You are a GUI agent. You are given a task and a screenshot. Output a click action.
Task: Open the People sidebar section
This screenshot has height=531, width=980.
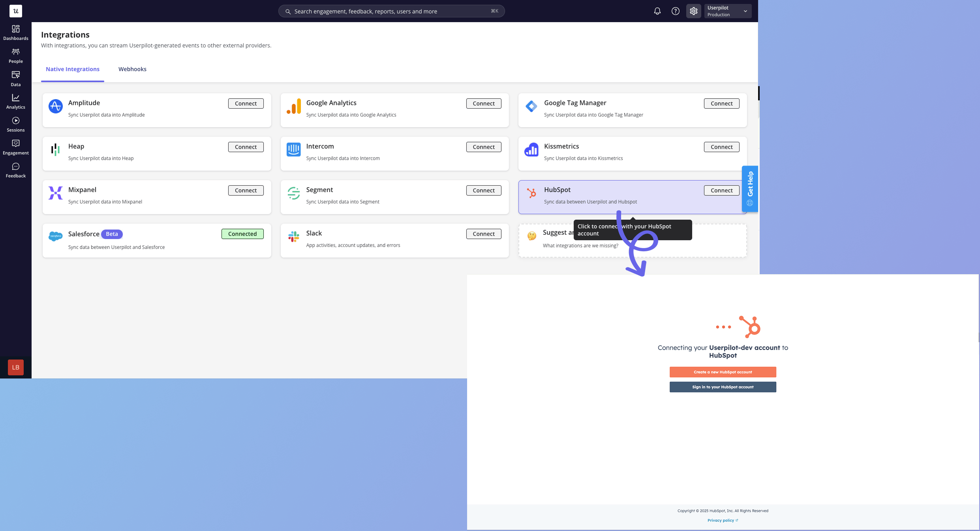point(16,56)
